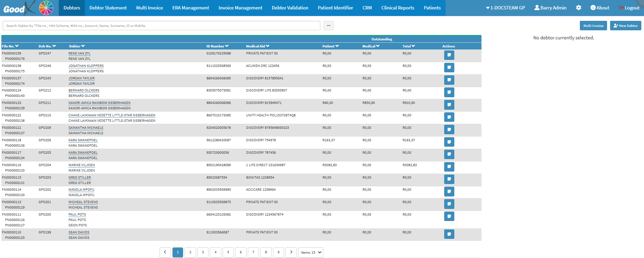Click action icon for Jordan Taylor row
644x258 pixels.
449,80
